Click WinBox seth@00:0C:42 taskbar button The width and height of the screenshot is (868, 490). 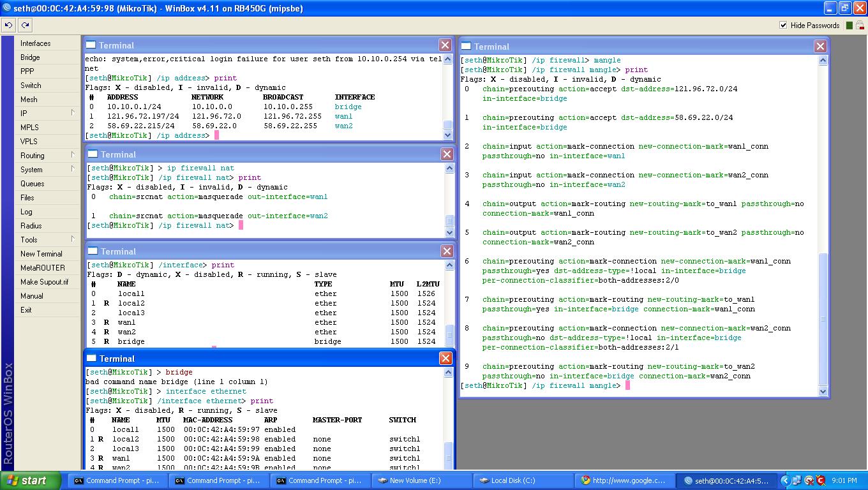point(727,480)
